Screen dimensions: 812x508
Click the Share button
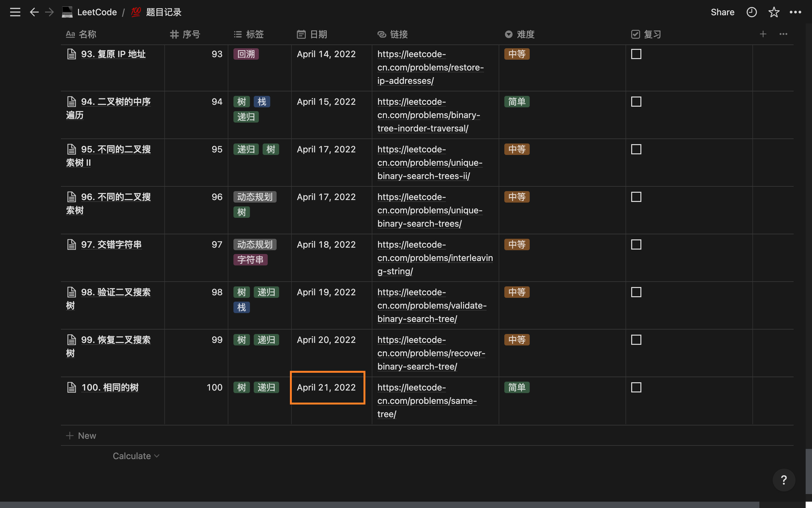coord(723,12)
